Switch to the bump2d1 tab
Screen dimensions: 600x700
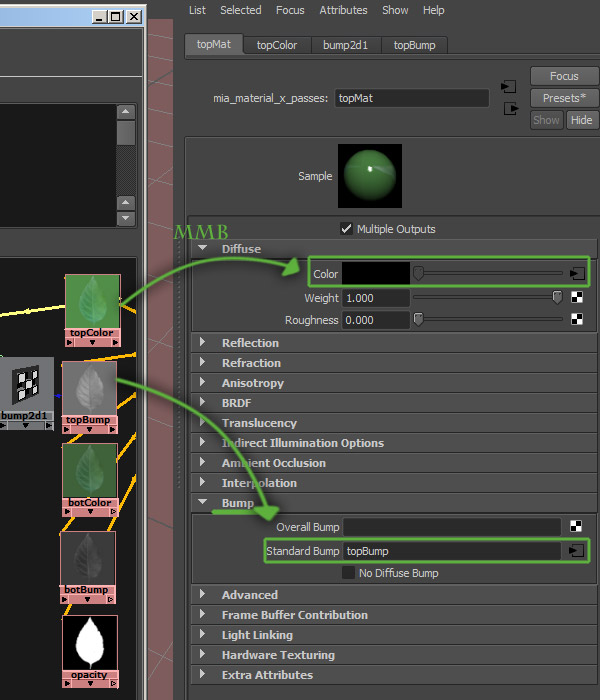(346, 45)
